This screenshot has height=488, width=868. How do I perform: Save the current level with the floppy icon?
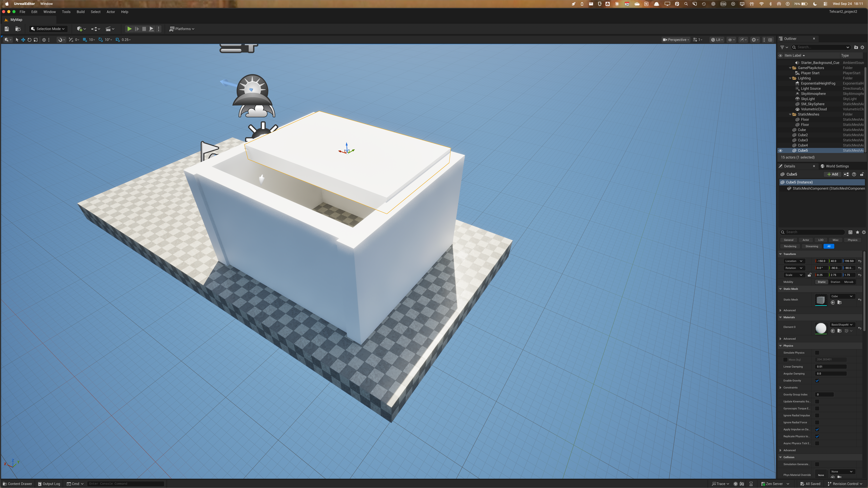click(x=6, y=29)
